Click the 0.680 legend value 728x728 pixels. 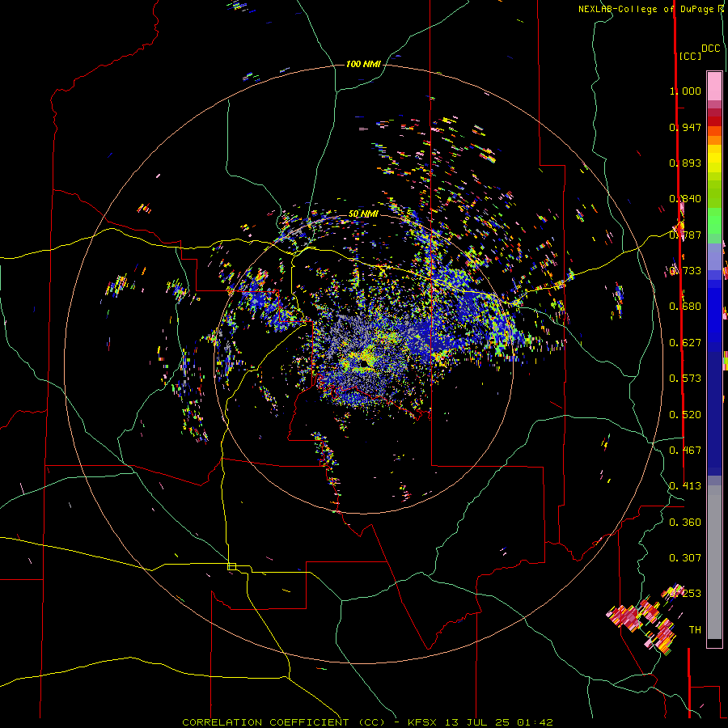tap(685, 307)
